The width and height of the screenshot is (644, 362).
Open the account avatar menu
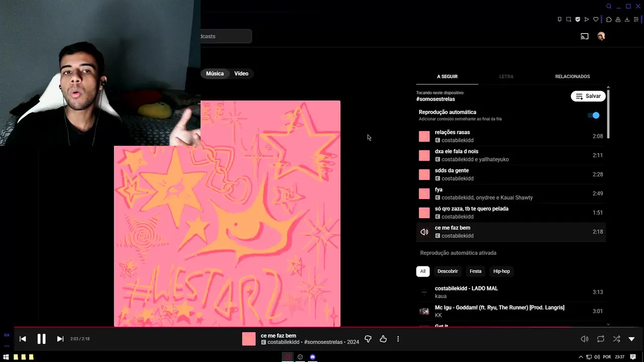coord(601,36)
